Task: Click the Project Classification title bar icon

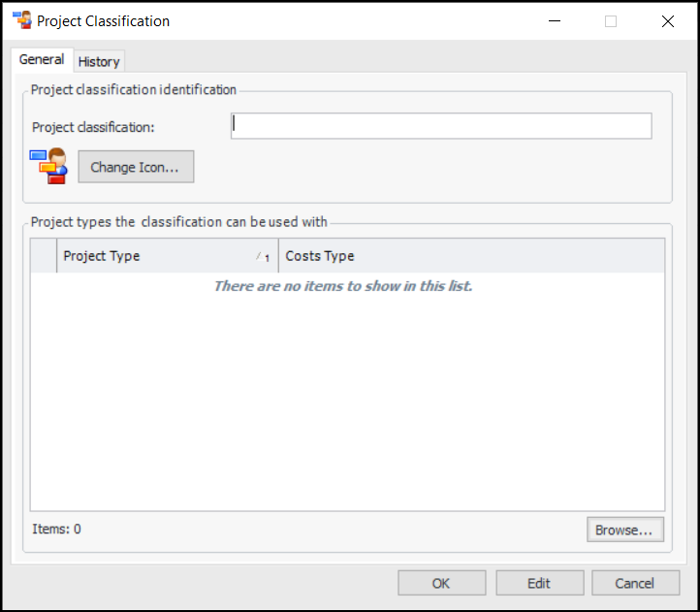Action: [x=21, y=20]
